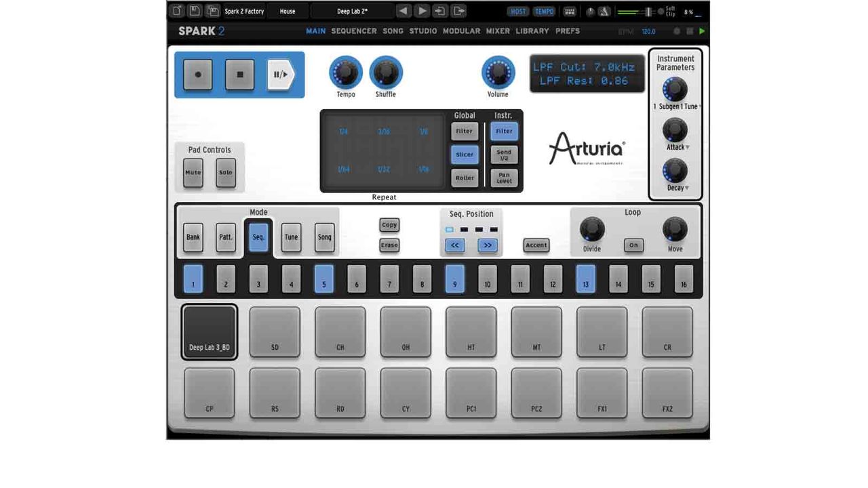The height and width of the screenshot is (488, 868).
Task: Switch to the SEQUENCER tab
Action: [354, 31]
